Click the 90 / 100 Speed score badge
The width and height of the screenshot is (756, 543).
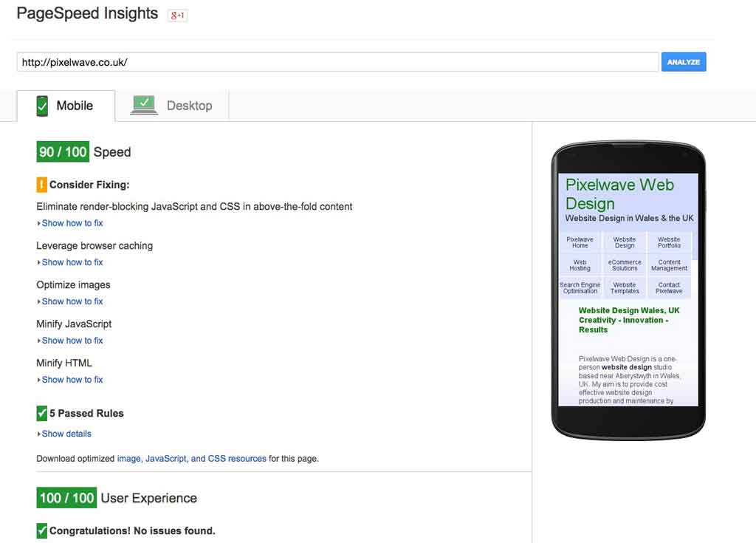point(63,151)
